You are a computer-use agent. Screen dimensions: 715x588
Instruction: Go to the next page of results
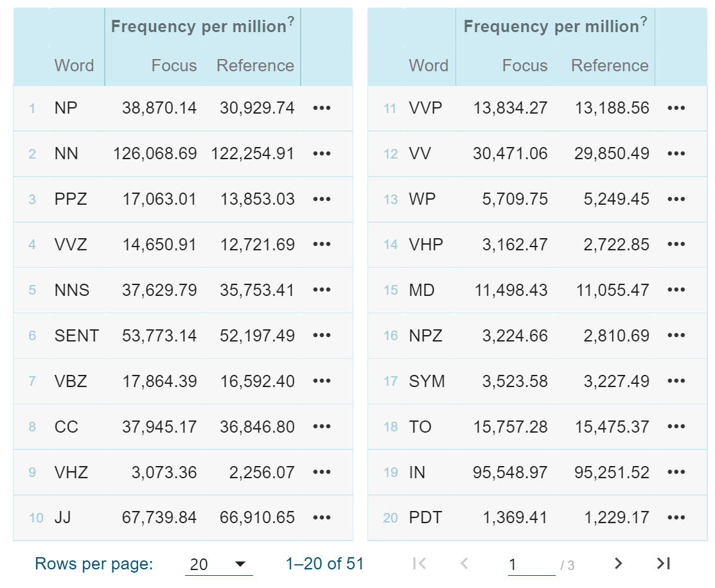coord(618,564)
